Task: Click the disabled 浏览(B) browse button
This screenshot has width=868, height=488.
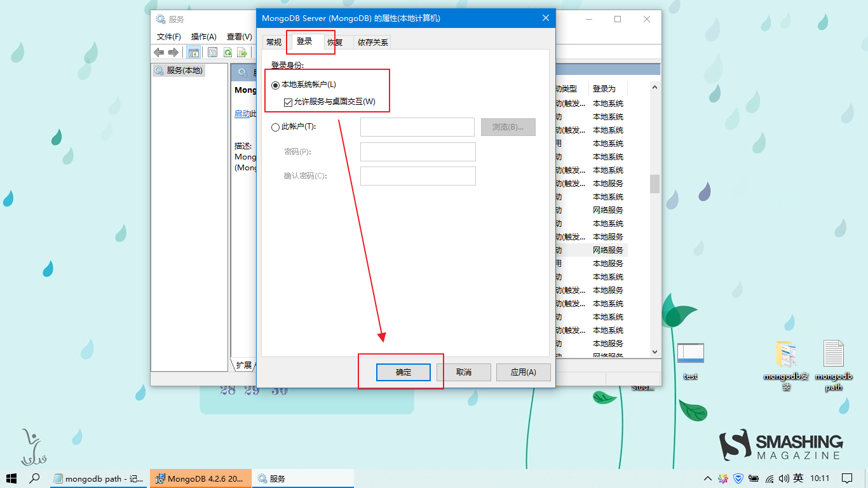Action: pos(508,127)
